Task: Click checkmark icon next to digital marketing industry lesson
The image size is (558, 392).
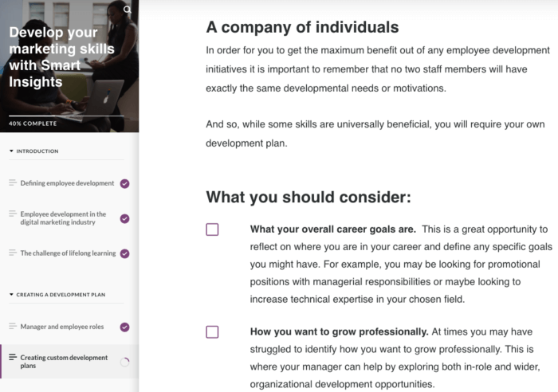Action: coord(124,218)
